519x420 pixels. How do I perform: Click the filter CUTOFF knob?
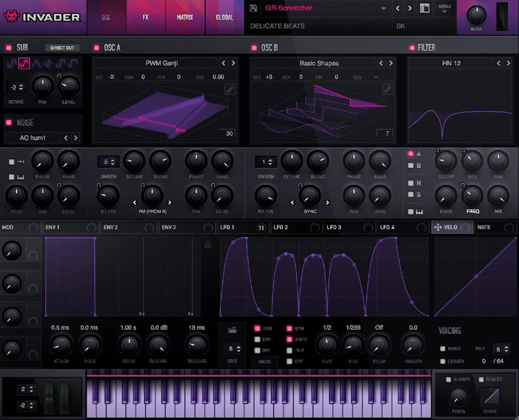tap(446, 161)
